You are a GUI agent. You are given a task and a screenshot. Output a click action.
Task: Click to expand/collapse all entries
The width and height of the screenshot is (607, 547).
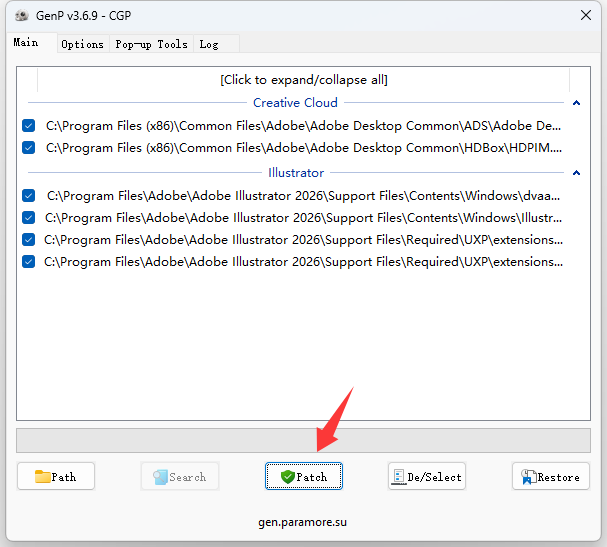point(304,80)
